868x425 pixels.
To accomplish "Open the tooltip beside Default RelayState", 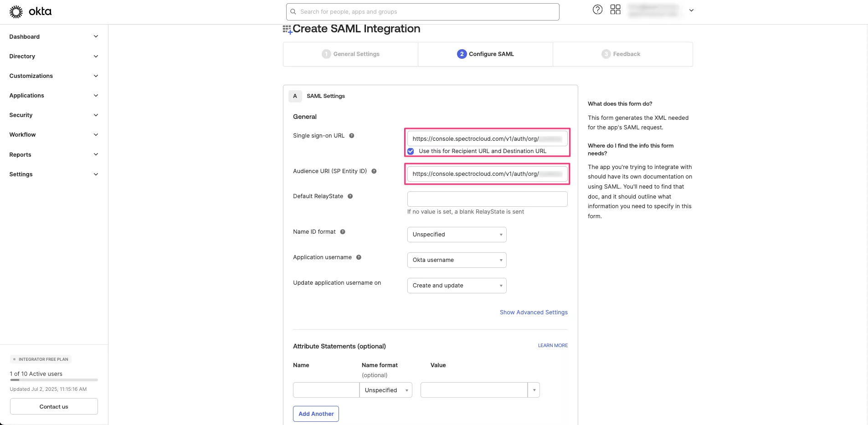I will click(x=350, y=196).
